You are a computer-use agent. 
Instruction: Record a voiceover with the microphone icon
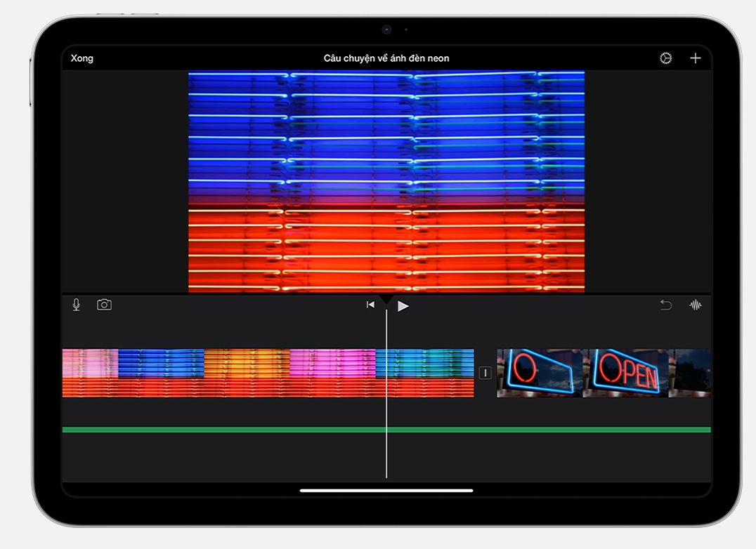[77, 305]
